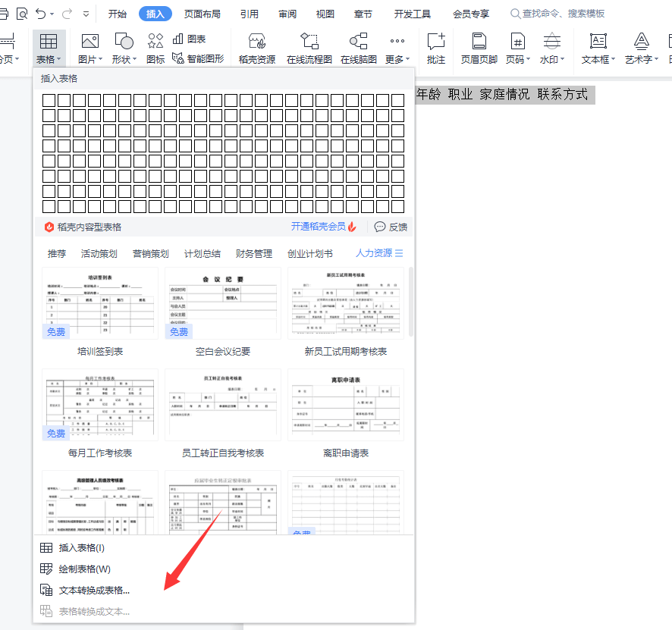Click Page Number (页码) icon

pos(518,41)
